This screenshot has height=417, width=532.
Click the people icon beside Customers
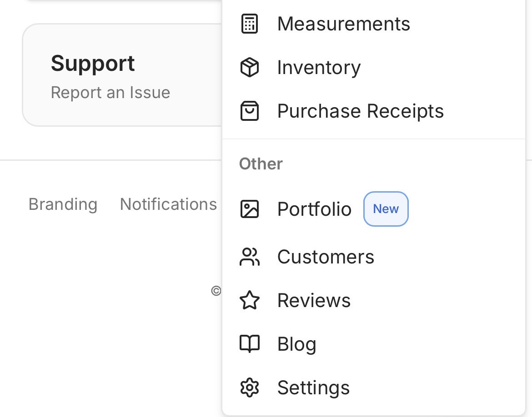pos(249,257)
